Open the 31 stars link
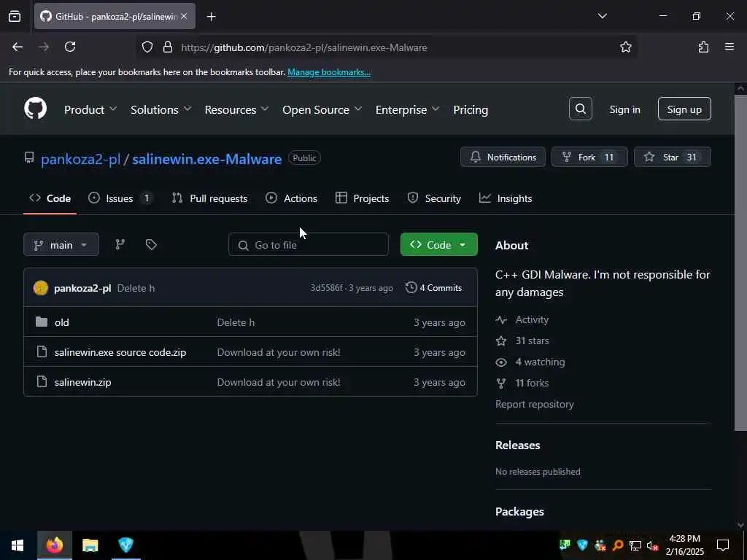The height and width of the screenshot is (560, 747). pyautogui.click(x=532, y=341)
